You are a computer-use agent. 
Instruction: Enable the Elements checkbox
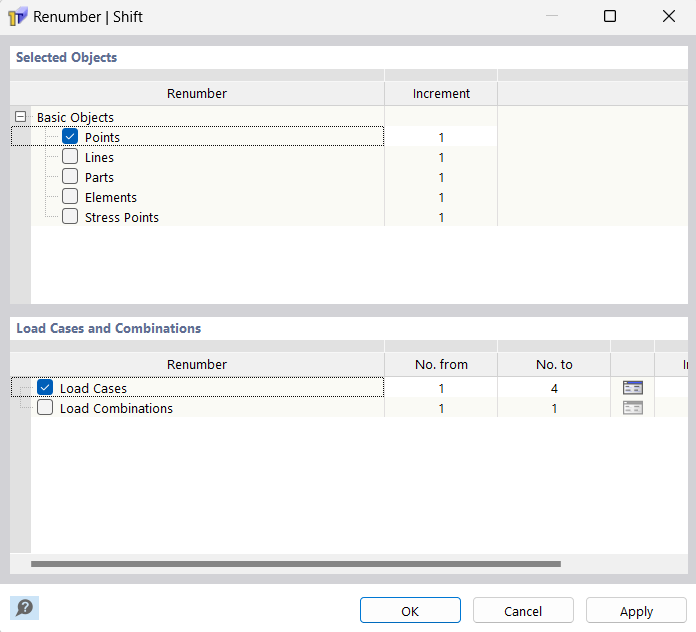tap(70, 197)
